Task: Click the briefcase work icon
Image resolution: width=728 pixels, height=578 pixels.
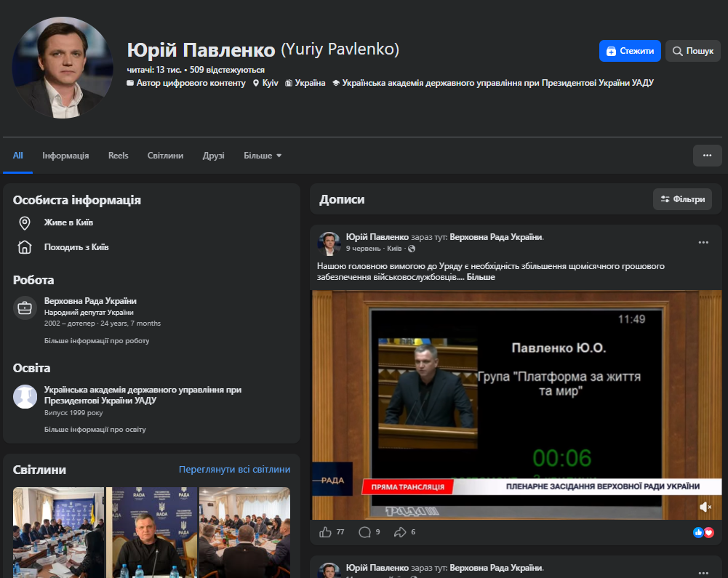Action: pos(25,308)
